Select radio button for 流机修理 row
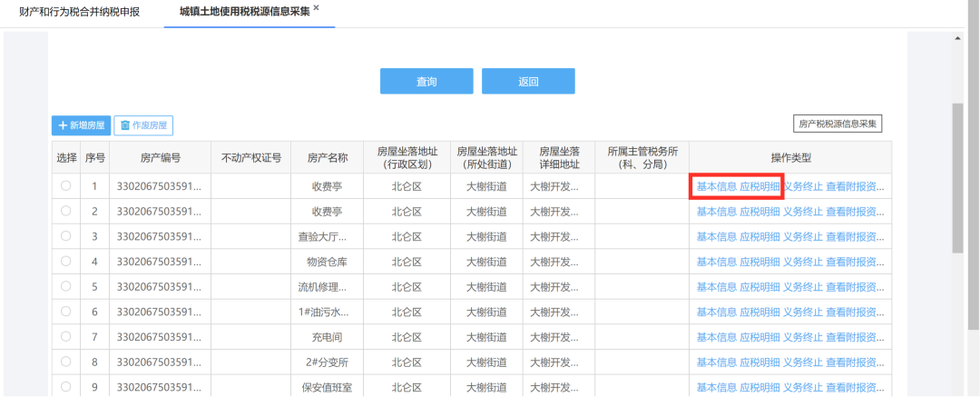This screenshot has width=980, height=397. pyautogui.click(x=65, y=286)
